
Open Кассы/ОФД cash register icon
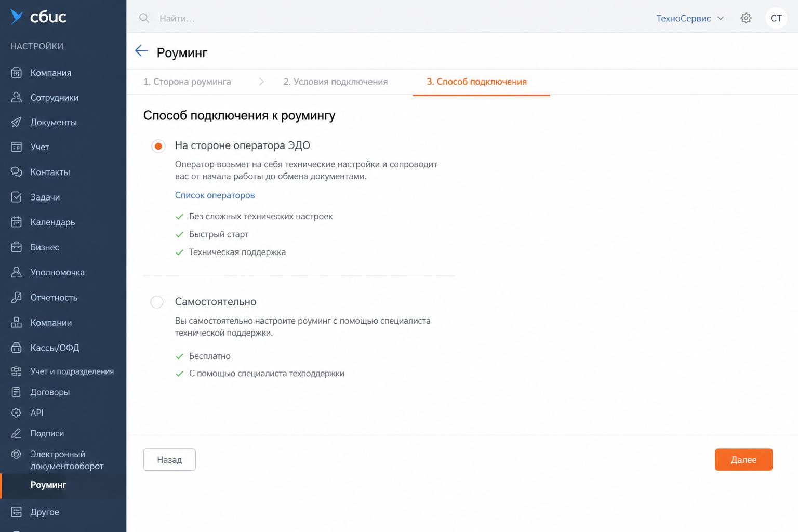coord(17,348)
